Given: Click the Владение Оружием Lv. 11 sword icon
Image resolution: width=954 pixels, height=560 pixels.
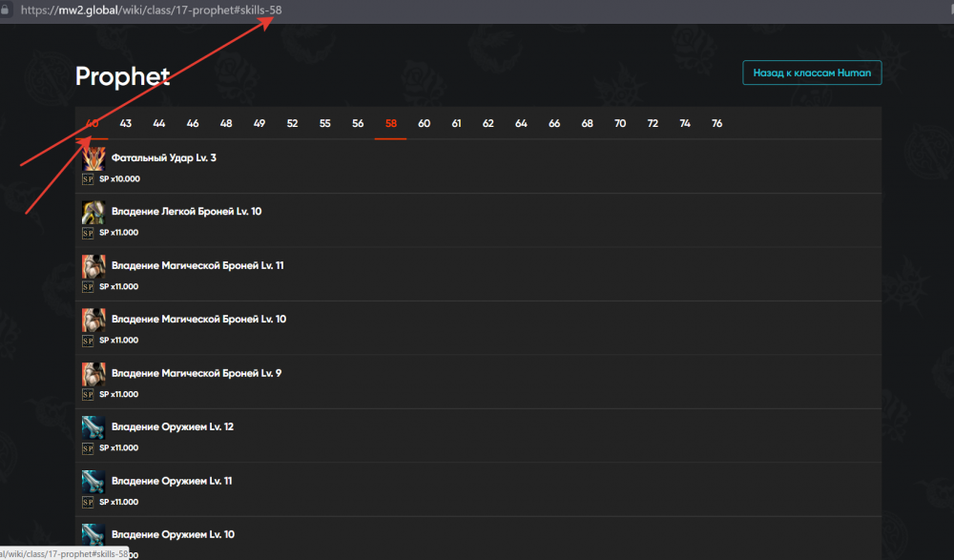Looking at the screenshot, I should coord(93,482).
